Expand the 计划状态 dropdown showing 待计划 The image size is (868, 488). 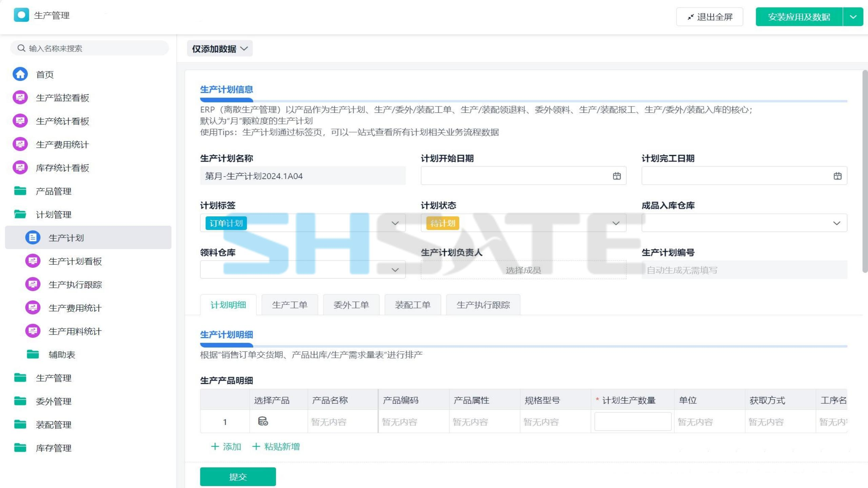(616, 223)
